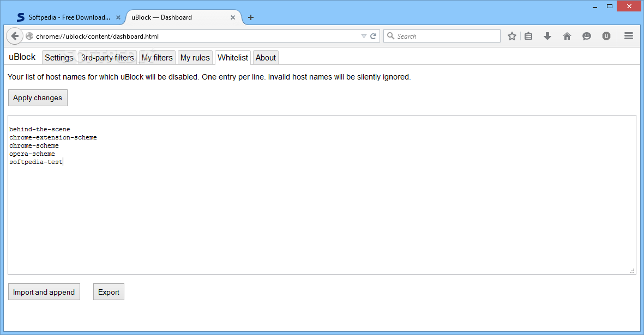Maximize the browser window
Screen dimensions: 644x335
[610, 6]
